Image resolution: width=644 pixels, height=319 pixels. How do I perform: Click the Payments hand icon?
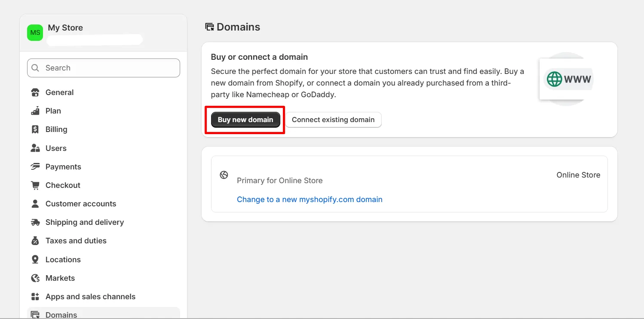(x=35, y=166)
